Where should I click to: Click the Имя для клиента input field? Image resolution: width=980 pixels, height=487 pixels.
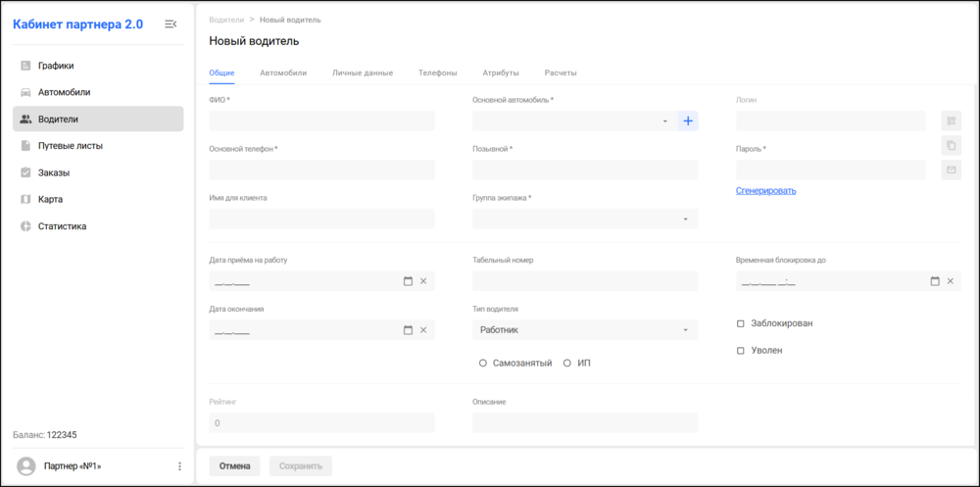[321, 219]
